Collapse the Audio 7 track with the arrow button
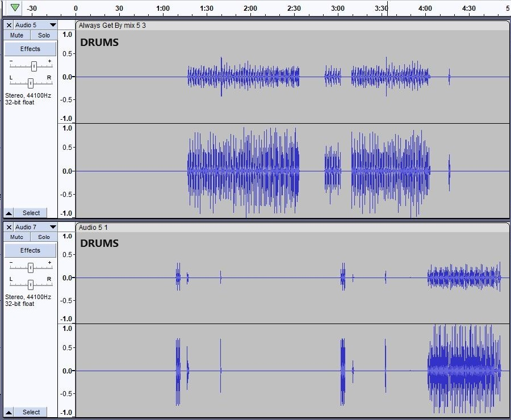511x420 pixels. click(x=9, y=412)
